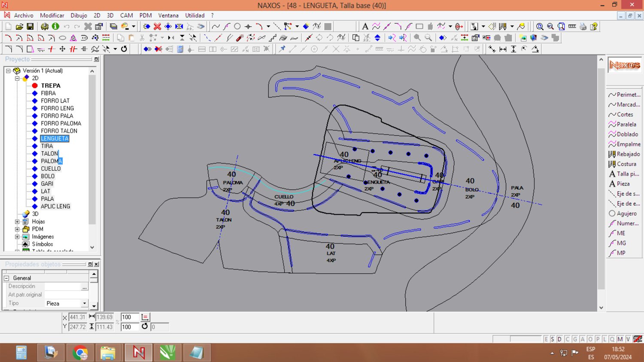Toggle the S status indicator

point(553,339)
